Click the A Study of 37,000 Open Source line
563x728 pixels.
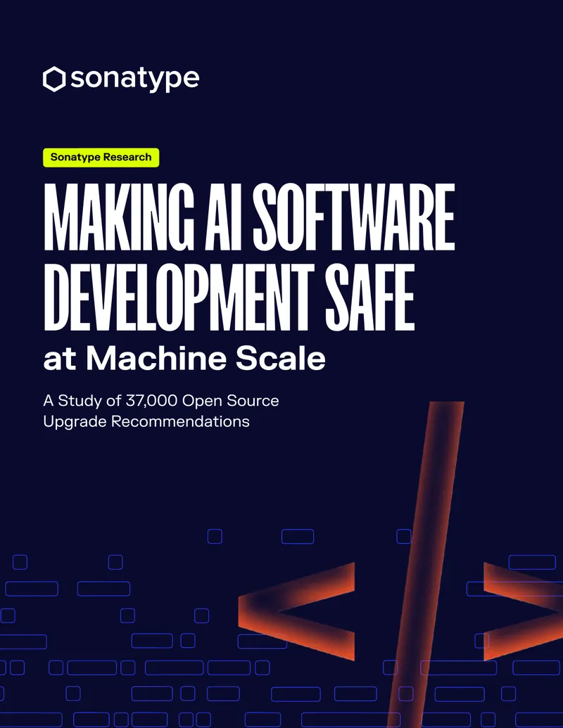(161, 400)
